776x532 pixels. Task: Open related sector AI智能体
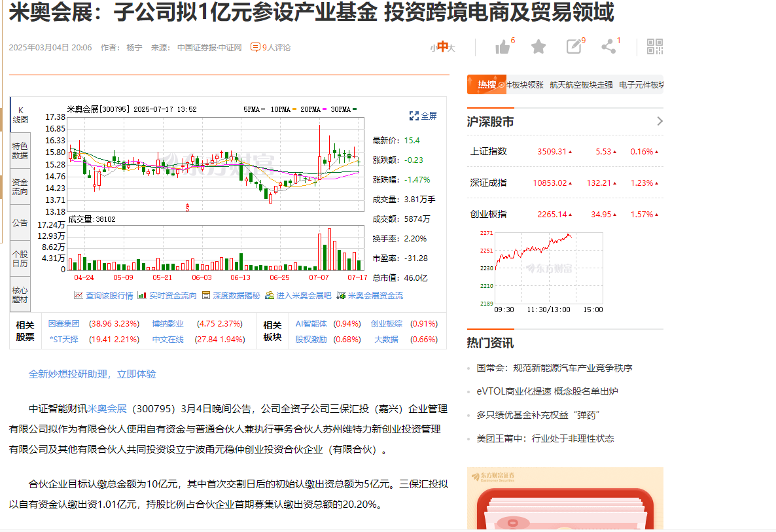pyautogui.click(x=311, y=324)
